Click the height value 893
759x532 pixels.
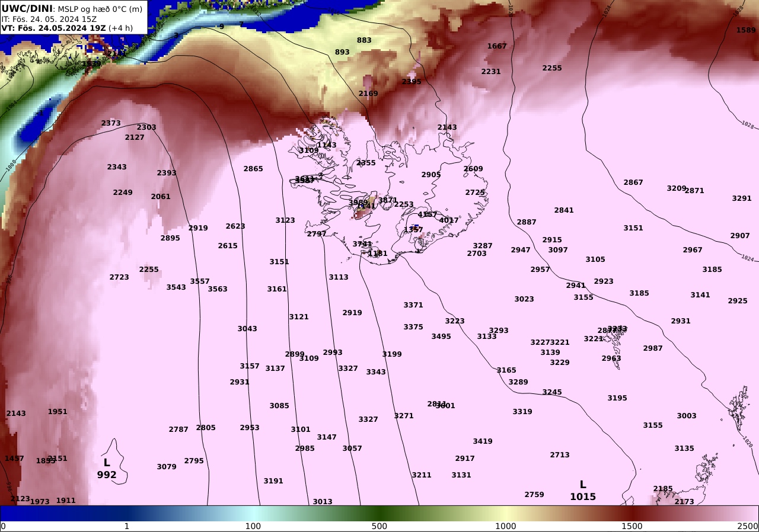342,52
